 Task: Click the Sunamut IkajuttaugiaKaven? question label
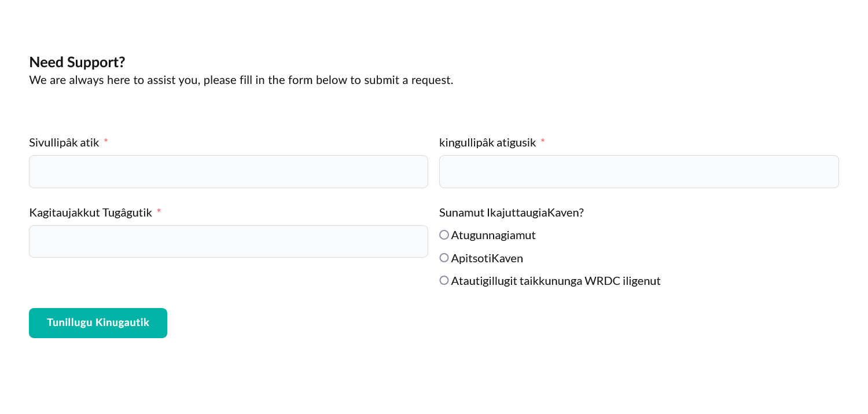(x=512, y=213)
